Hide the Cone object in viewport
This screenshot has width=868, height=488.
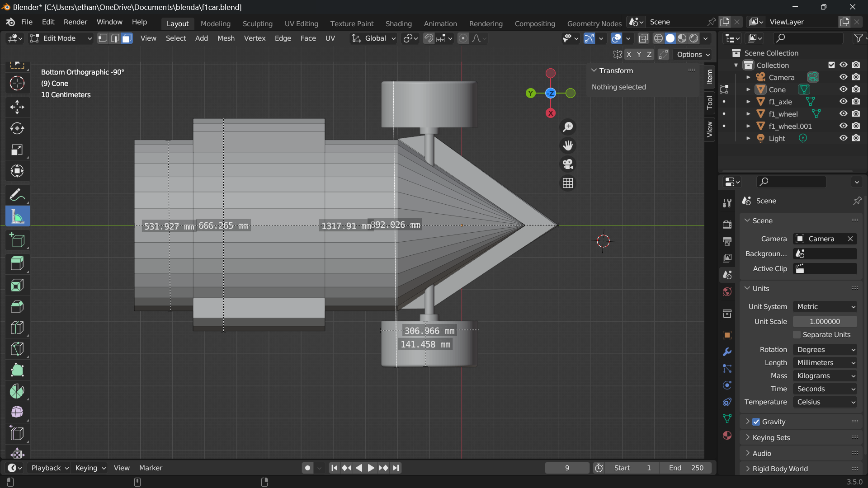843,89
